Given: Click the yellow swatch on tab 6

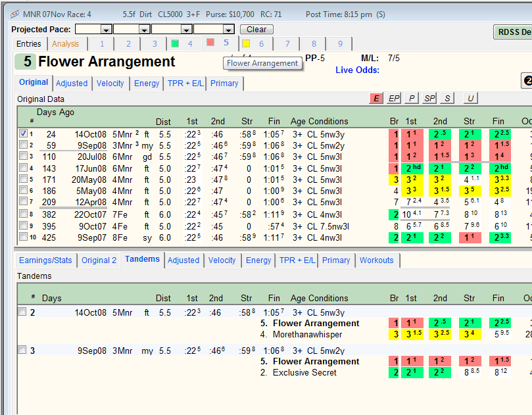Looking at the screenshot, I should 246,43.
